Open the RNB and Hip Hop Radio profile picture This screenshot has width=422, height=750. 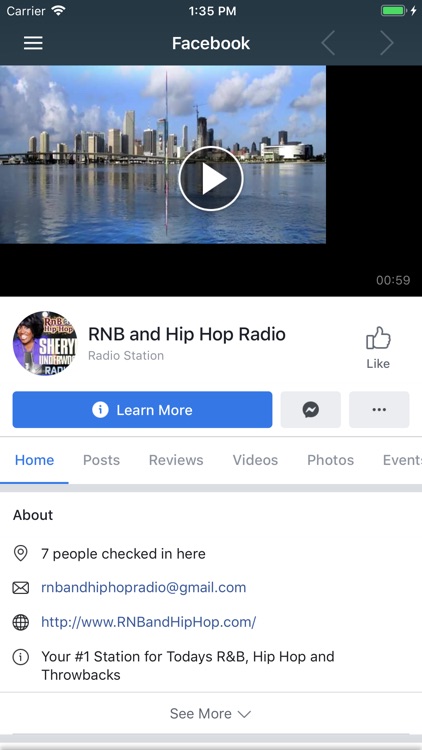[44, 343]
